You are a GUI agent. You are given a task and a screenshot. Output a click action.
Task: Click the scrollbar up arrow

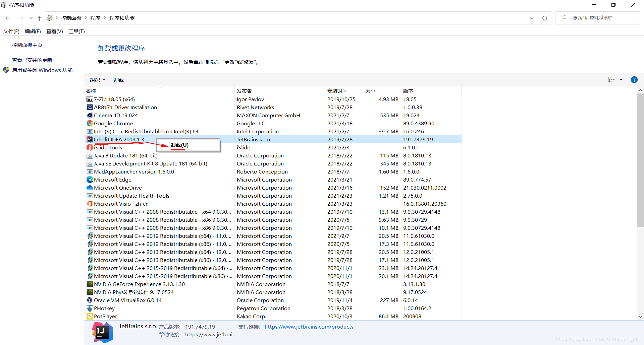point(640,90)
